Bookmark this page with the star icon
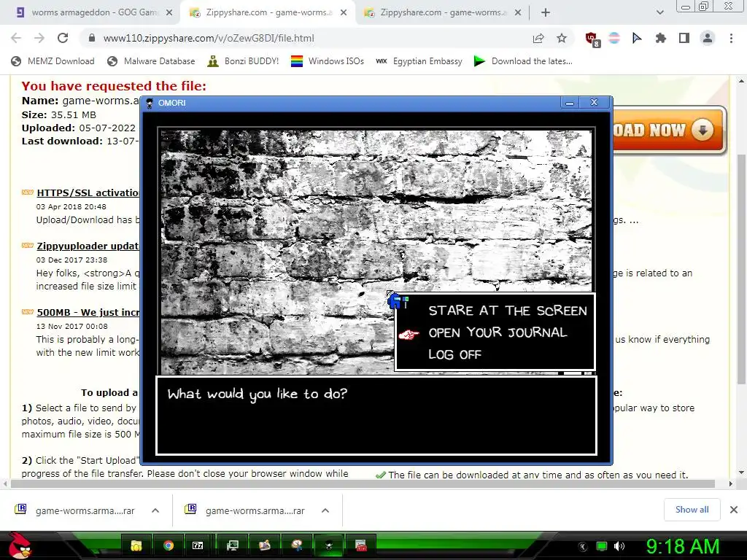 coord(562,38)
